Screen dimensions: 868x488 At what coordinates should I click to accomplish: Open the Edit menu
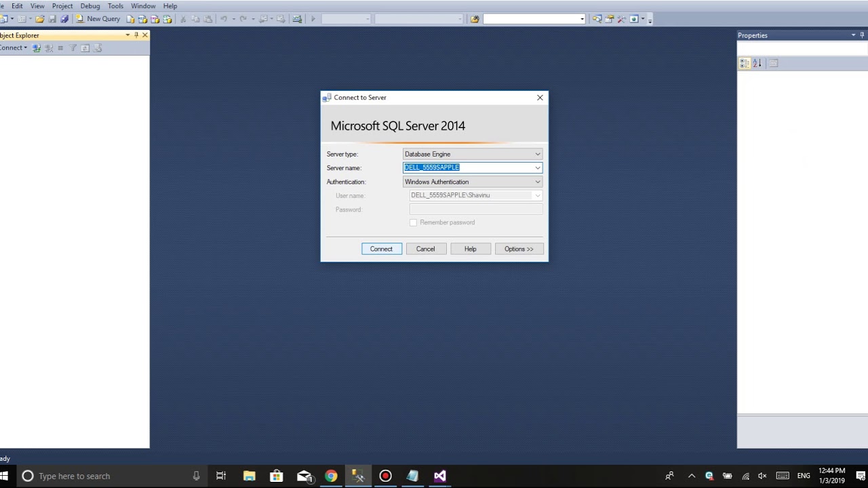[x=17, y=6]
